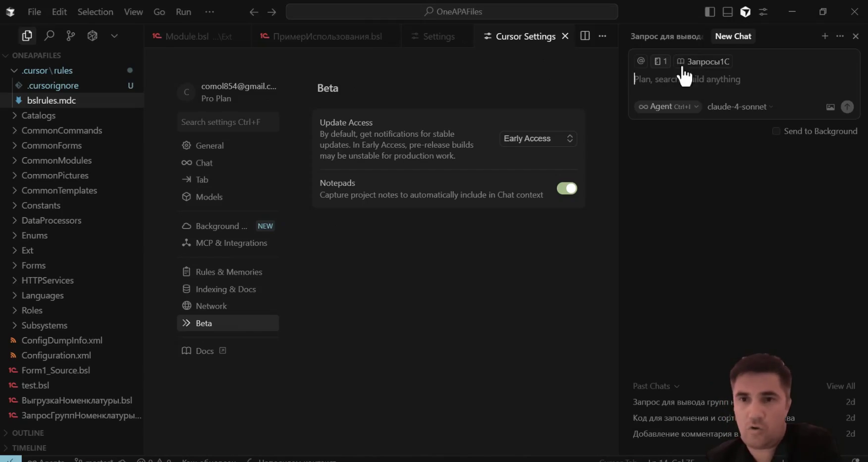Open the Explorer view icon
Viewport: 868px width, 462px height.
[x=27, y=36]
